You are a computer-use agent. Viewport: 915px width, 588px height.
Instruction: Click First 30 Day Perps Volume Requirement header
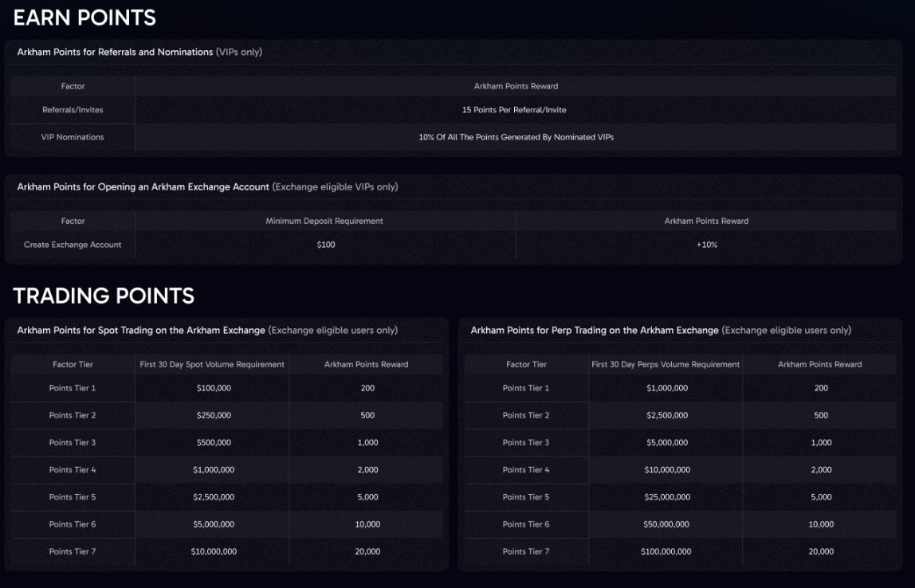pyautogui.click(x=666, y=364)
